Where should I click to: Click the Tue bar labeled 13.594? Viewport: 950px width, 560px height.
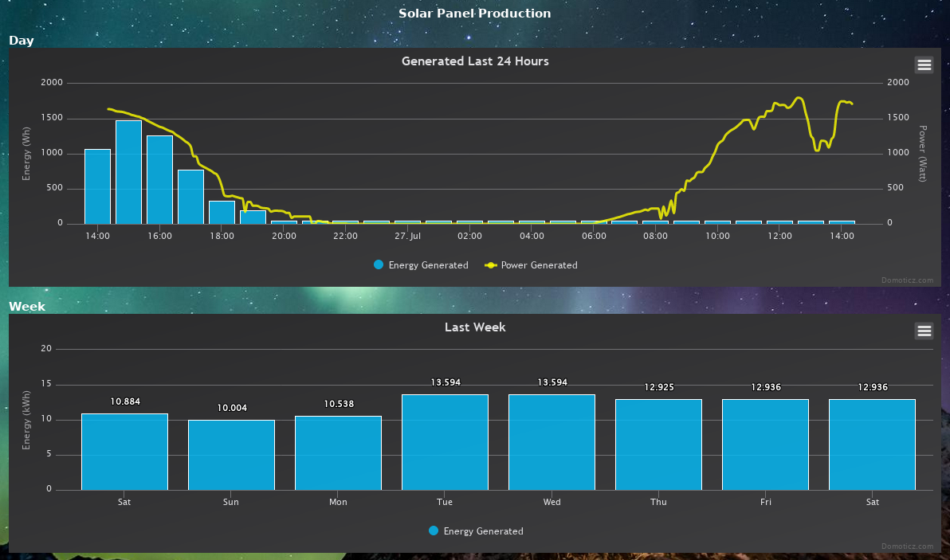click(x=446, y=442)
